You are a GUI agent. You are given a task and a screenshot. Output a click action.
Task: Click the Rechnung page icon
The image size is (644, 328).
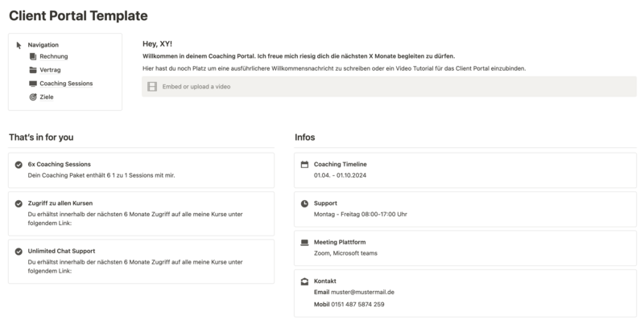click(33, 56)
